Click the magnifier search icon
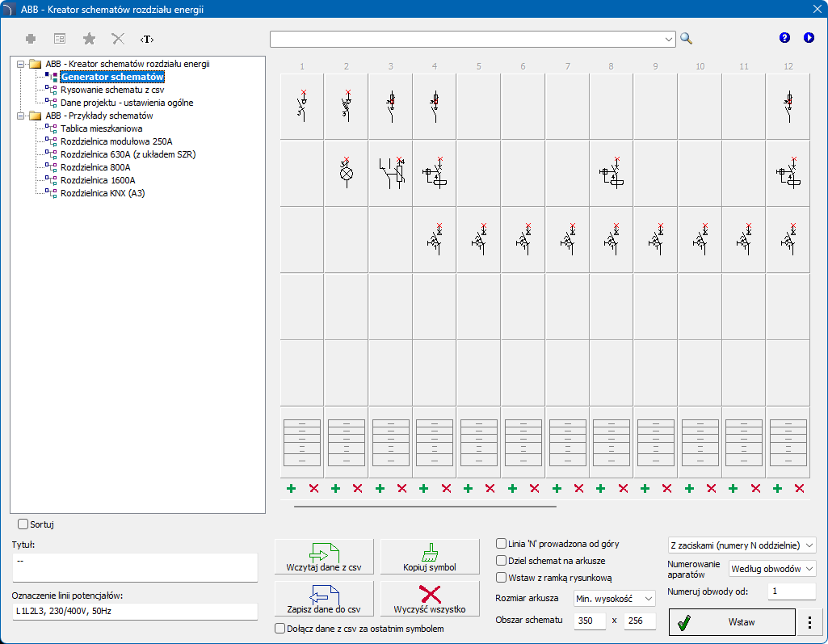828x644 pixels. pyautogui.click(x=687, y=38)
